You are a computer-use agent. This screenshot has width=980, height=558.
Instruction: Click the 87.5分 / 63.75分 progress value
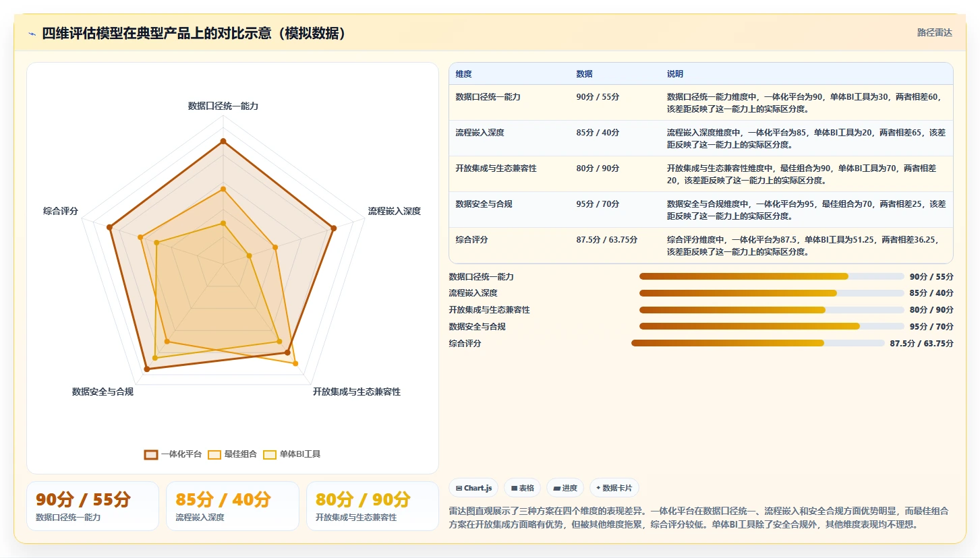921,344
